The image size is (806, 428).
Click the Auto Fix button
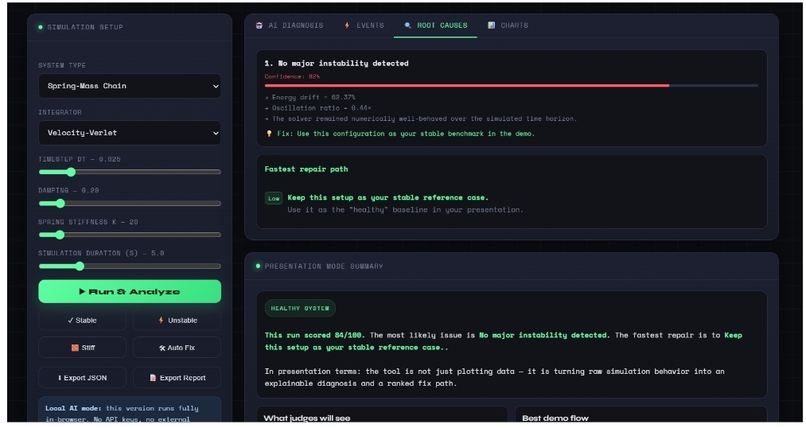(177, 348)
